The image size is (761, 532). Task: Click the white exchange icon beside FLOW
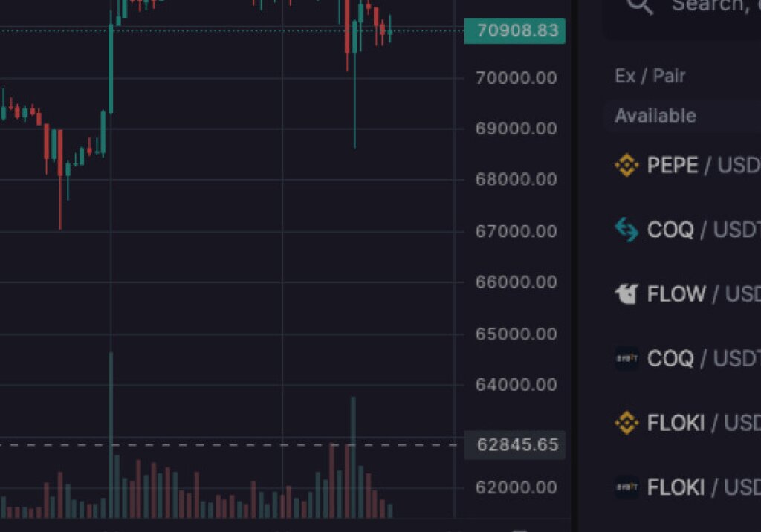point(626,294)
